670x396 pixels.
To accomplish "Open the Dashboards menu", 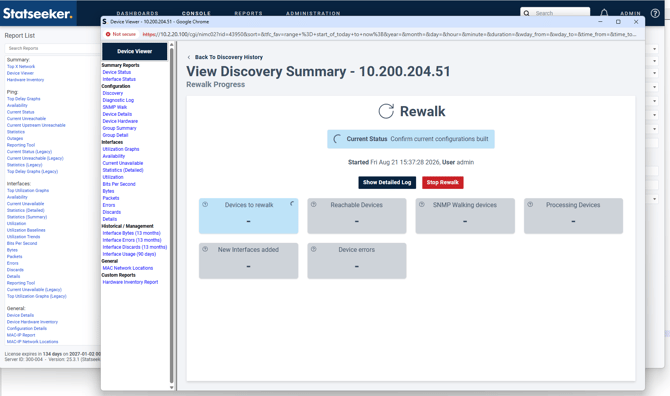I will pyautogui.click(x=138, y=13).
